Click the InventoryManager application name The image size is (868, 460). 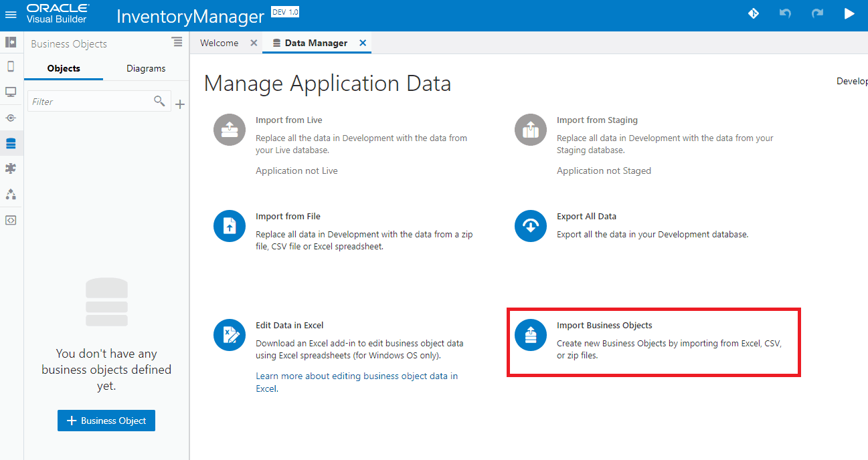[x=190, y=16]
